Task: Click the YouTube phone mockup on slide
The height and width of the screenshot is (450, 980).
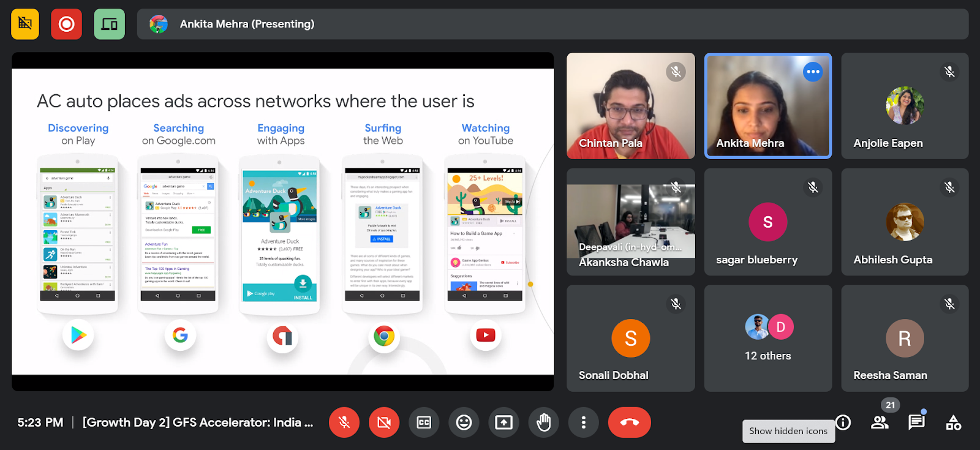Action: point(485,235)
